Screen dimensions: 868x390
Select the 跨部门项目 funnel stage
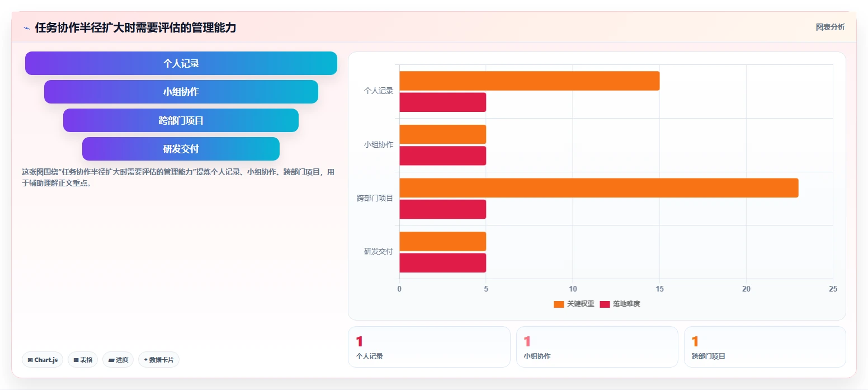coord(181,120)
